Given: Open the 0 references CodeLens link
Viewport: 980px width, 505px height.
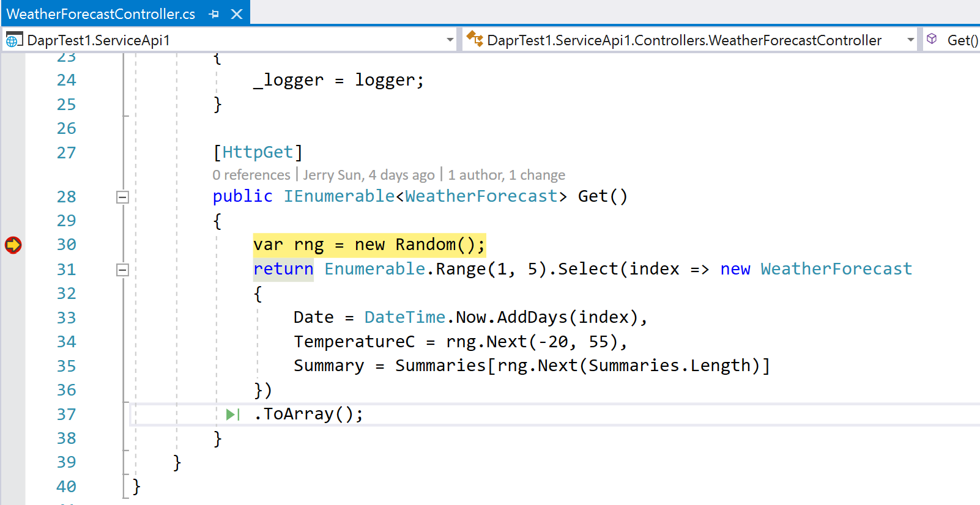Looking at the screenshot, I should (251, 175).
